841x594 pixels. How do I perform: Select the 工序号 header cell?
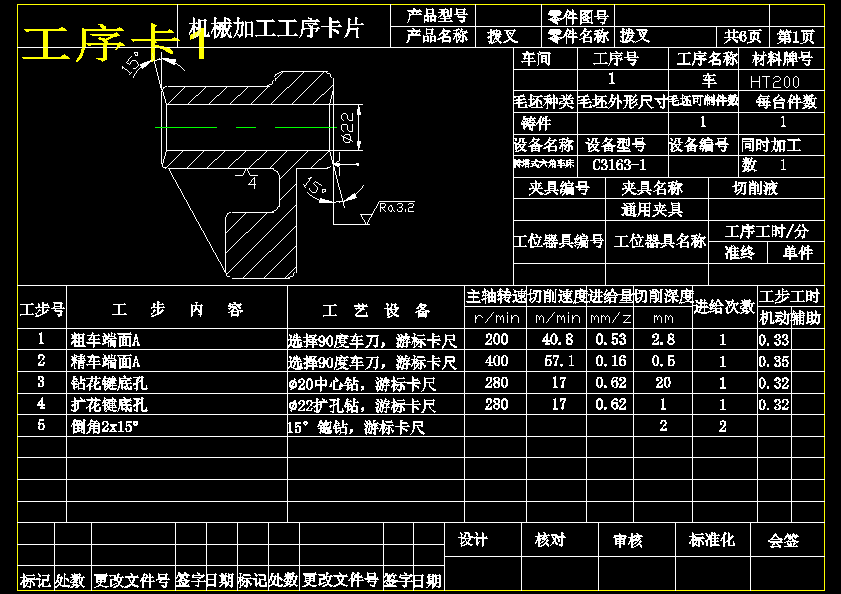click(x=615, y=58)
